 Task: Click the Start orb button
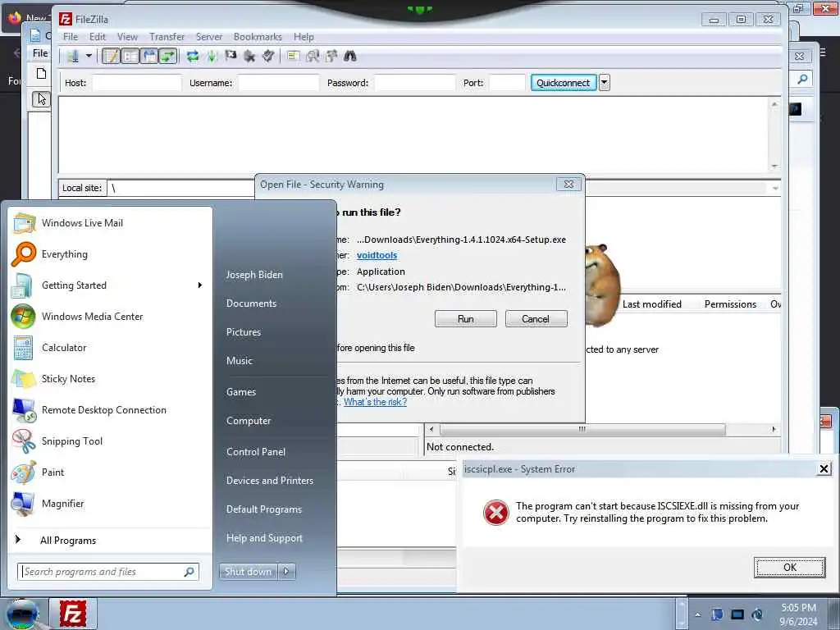click(22, 614)
